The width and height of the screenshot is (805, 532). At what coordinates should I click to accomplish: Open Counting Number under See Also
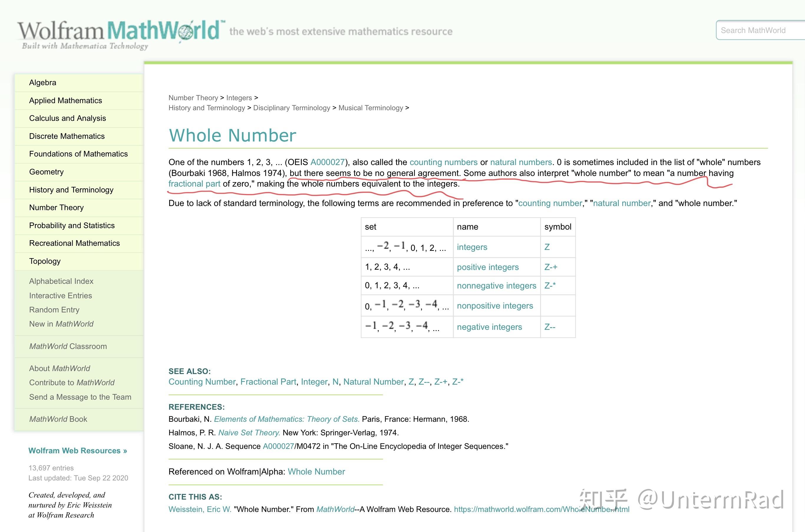click(x=202, y=382)
